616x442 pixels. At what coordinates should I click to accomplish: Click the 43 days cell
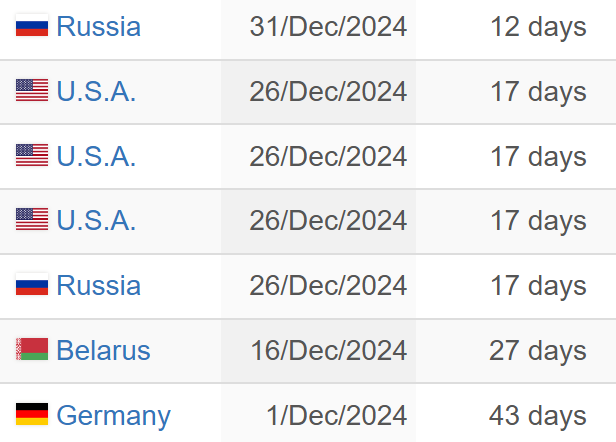(538, 415)
